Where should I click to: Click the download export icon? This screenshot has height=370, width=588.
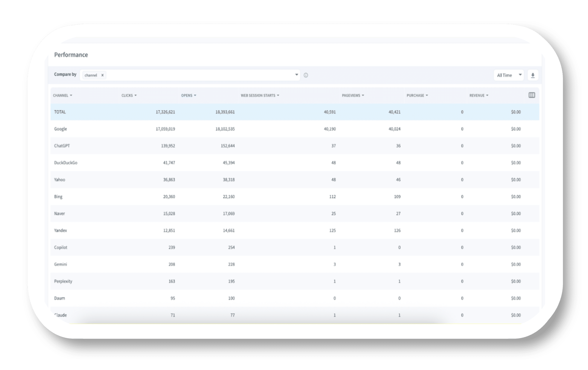click(533, 75)
